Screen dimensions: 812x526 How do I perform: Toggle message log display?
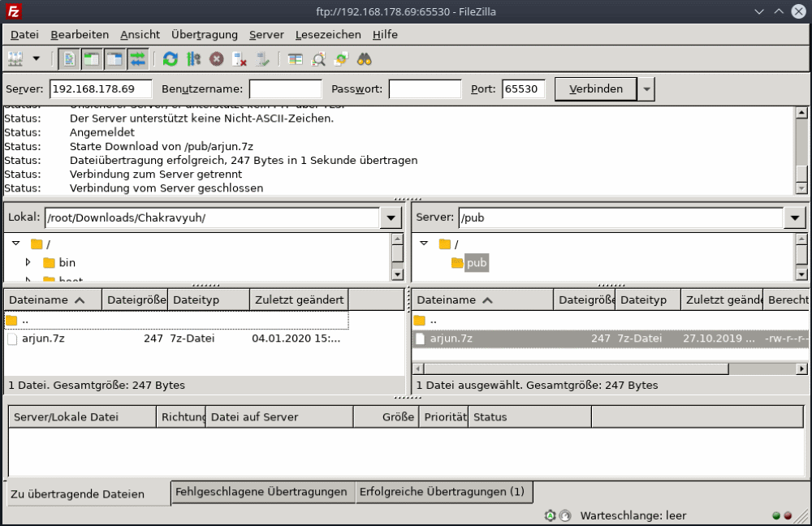69,58
